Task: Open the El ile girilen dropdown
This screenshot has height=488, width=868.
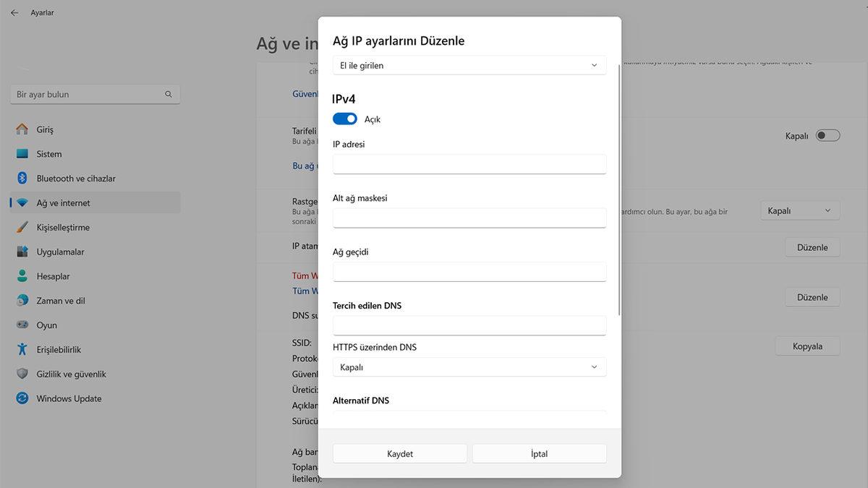Action: pos(469,64)
